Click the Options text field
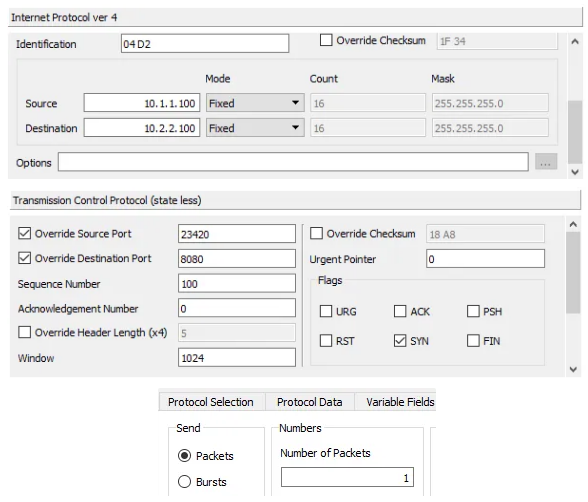588x502 pixels. pos(293,162)
